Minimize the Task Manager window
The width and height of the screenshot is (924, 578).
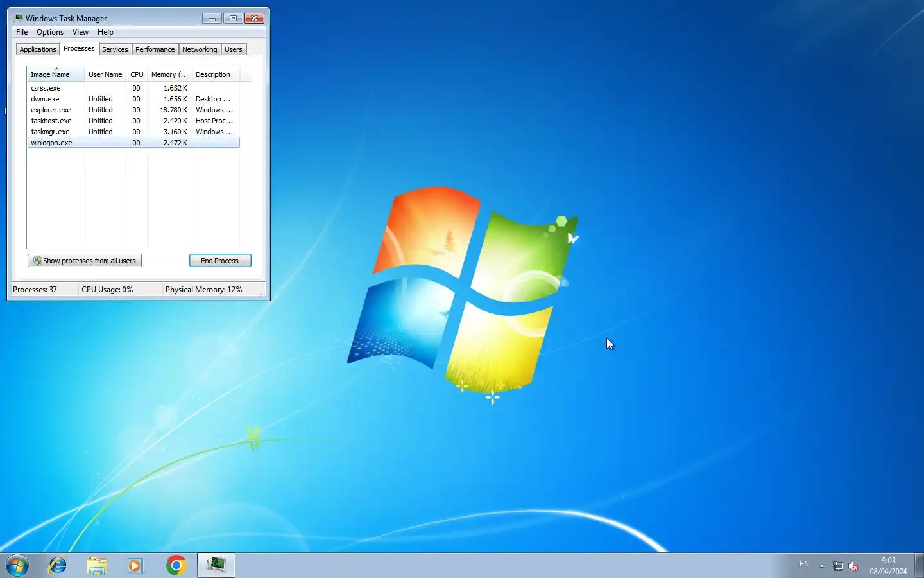click(x=212, y=19)
